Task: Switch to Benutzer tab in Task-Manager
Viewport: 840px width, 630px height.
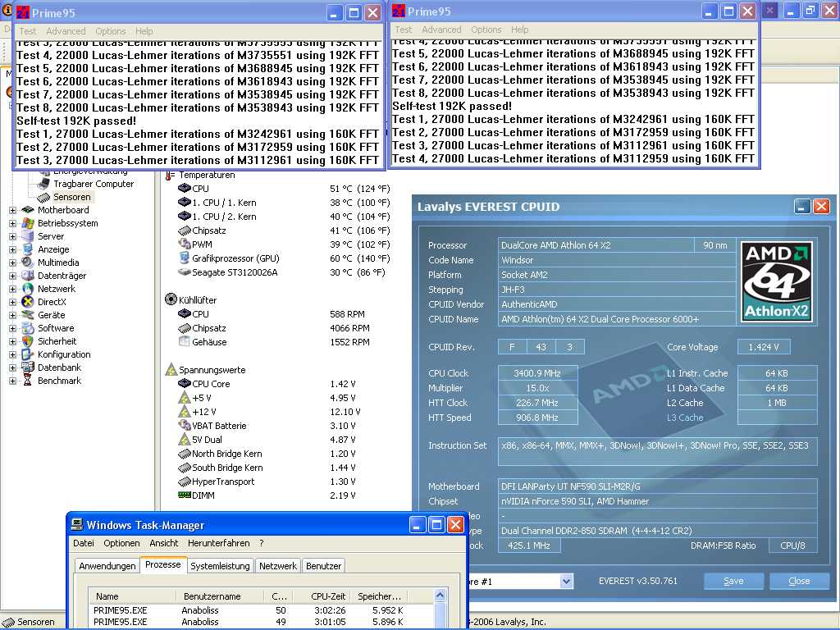Action: click(x=323, y=566)
